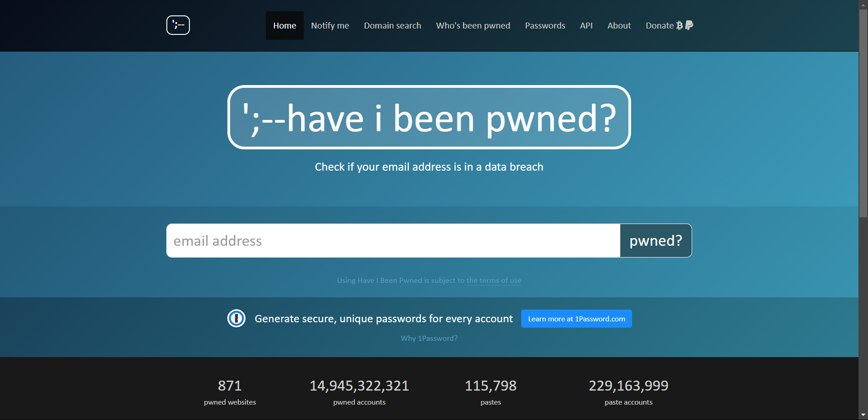Click the Why 1Password? link
The width and height of the screenshot is (868, 420).
coord(429,338)
